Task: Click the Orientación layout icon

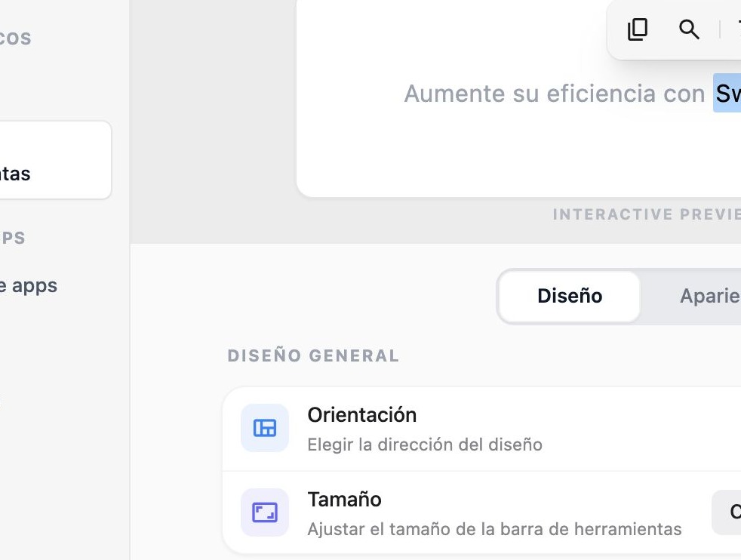Action: [265, 428]
